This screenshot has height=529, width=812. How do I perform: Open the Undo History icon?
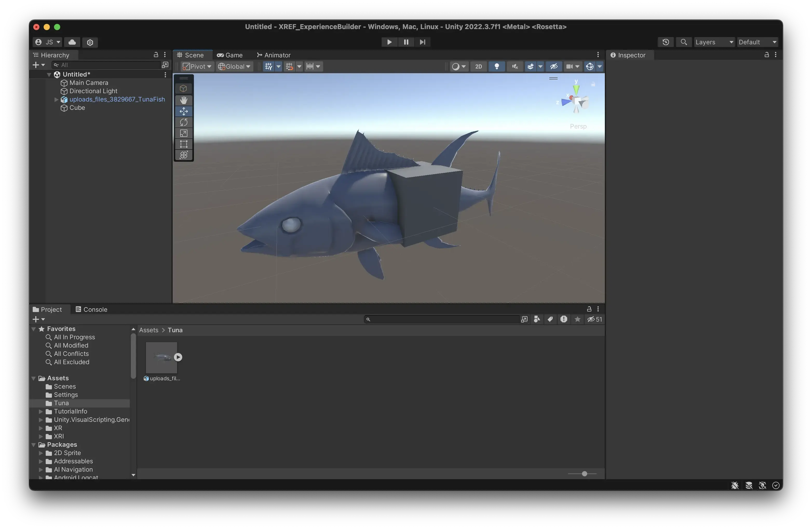pos(665,42)
